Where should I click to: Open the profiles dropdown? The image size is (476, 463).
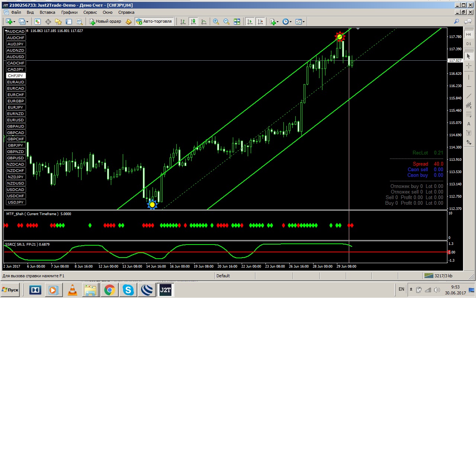point(24,22)
